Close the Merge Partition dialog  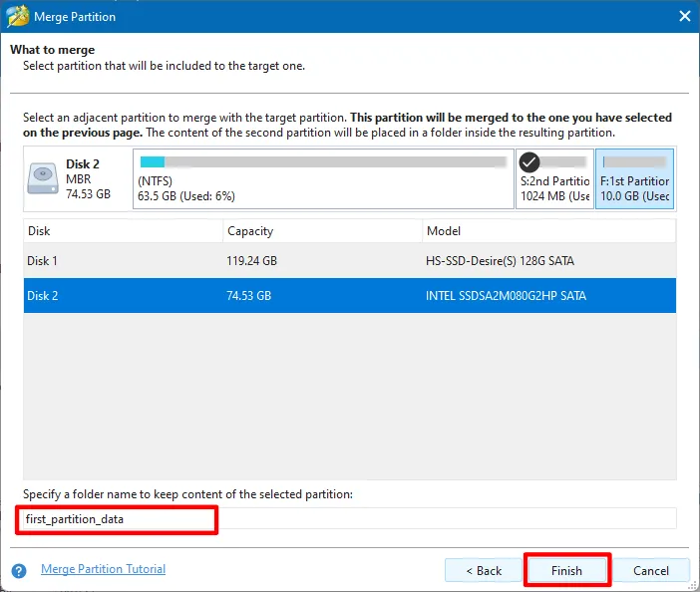(685, 17)
